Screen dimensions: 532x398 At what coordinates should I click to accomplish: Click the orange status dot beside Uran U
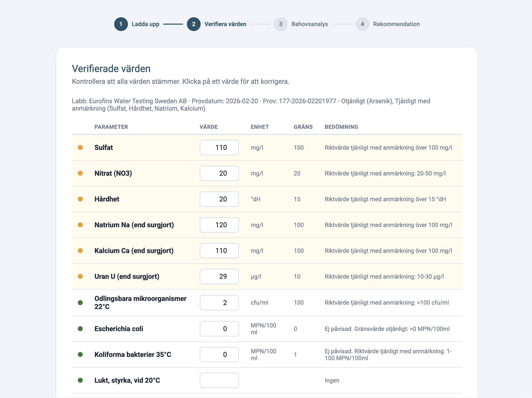pyautogui.click(x=80, y=276)
